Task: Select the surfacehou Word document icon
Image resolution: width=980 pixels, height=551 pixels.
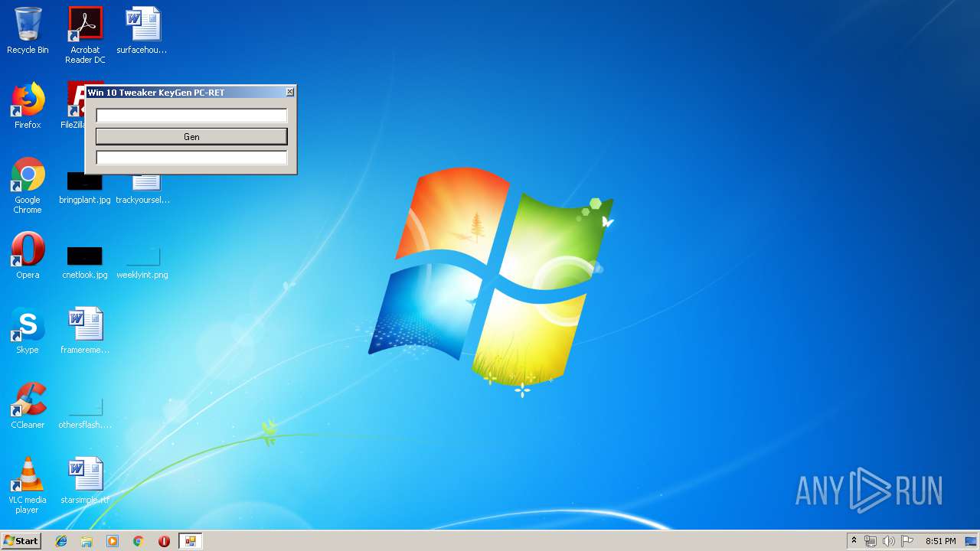Action: pos(142,31)
